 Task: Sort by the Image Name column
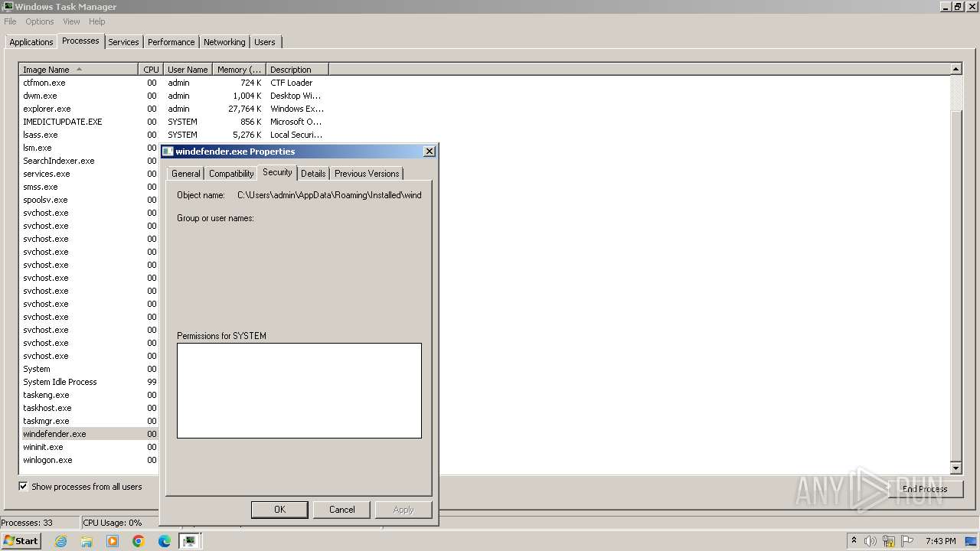point(78,70)
